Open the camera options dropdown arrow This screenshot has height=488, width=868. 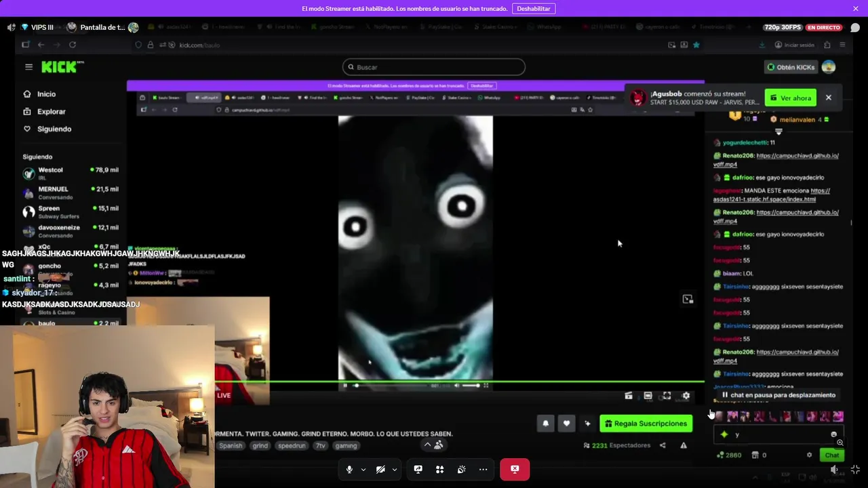[x=394, y=469]
